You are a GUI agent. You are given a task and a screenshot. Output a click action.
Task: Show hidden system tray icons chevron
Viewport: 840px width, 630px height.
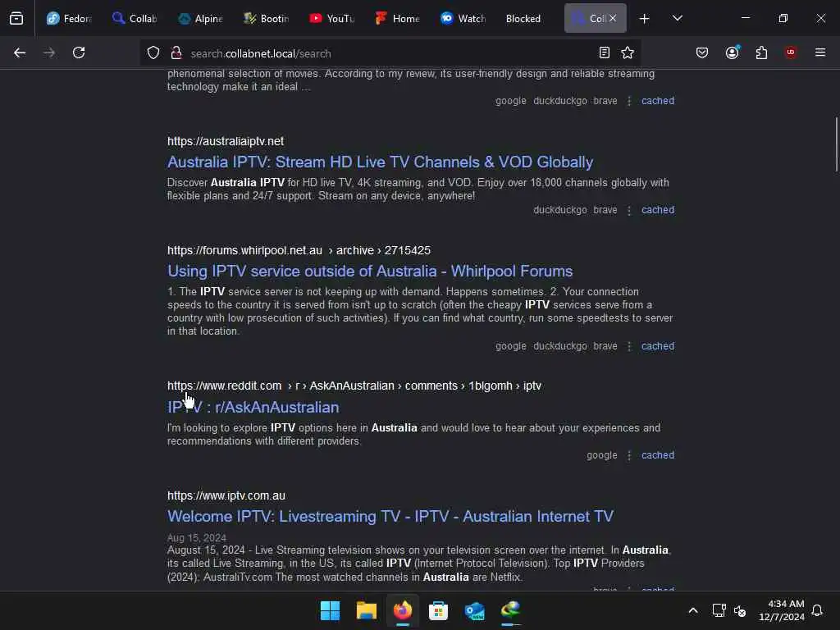[692, 610]
